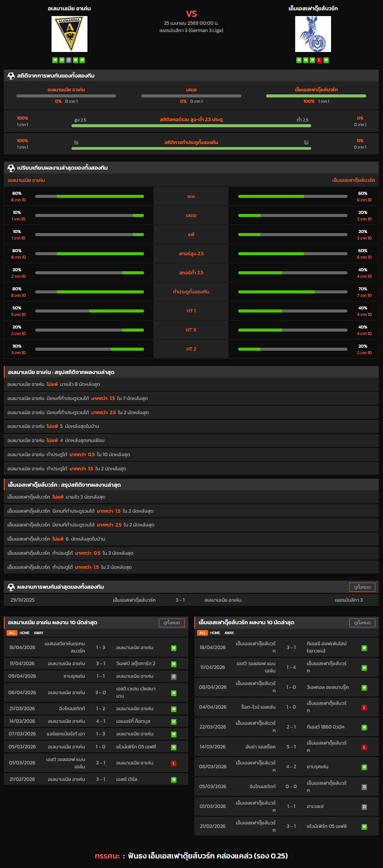Click red L badge under Duisburg logo
This screenshot has height=868, width=383.
319,60
